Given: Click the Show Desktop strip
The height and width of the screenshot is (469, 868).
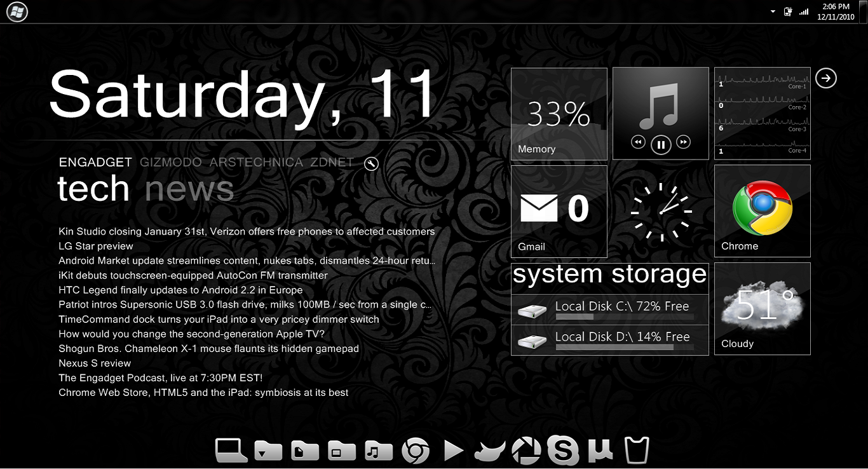Looking at the screenshot, I should pos(864,11).
